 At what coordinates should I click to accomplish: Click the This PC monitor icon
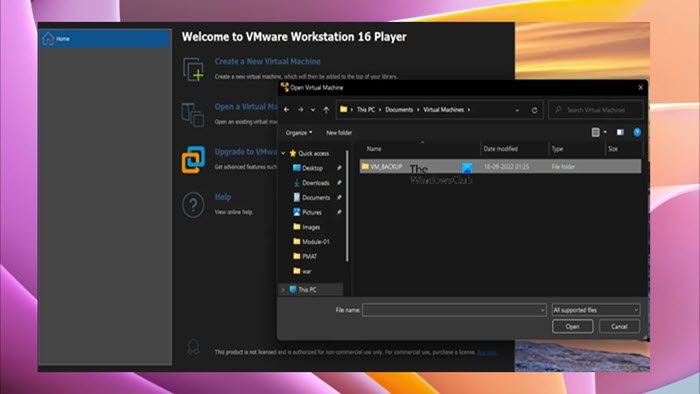click(x=293, y=289)
